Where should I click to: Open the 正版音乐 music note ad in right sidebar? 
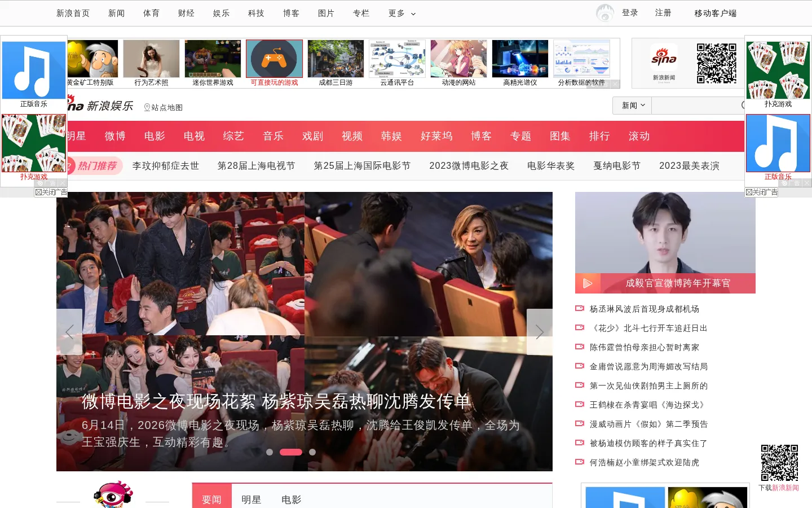click(x=778, y=143)
